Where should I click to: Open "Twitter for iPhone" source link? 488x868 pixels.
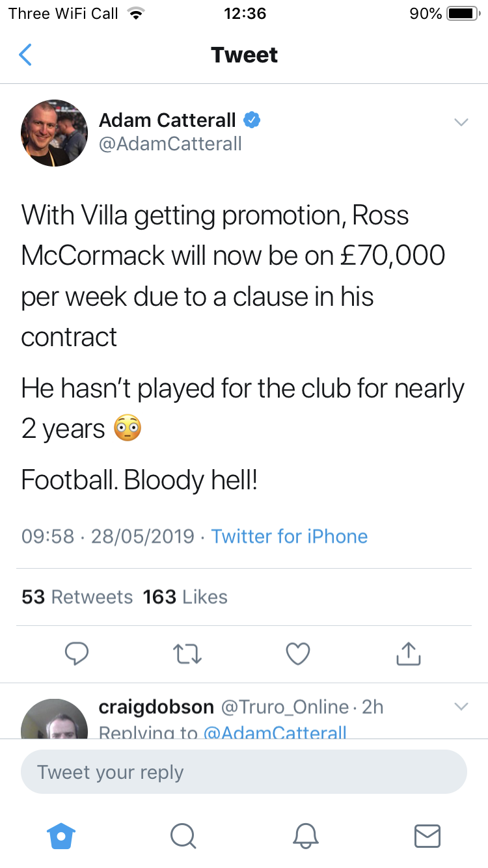(290, 536)
